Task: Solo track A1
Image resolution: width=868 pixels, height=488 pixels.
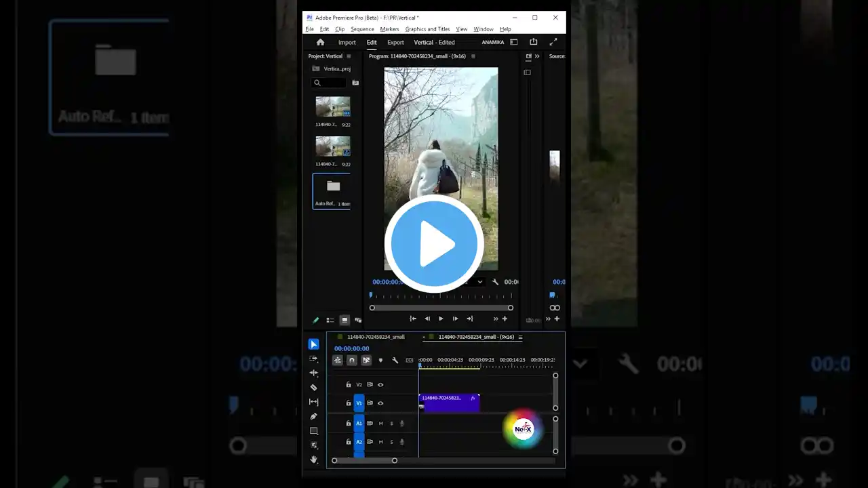Action: point(391,424)
